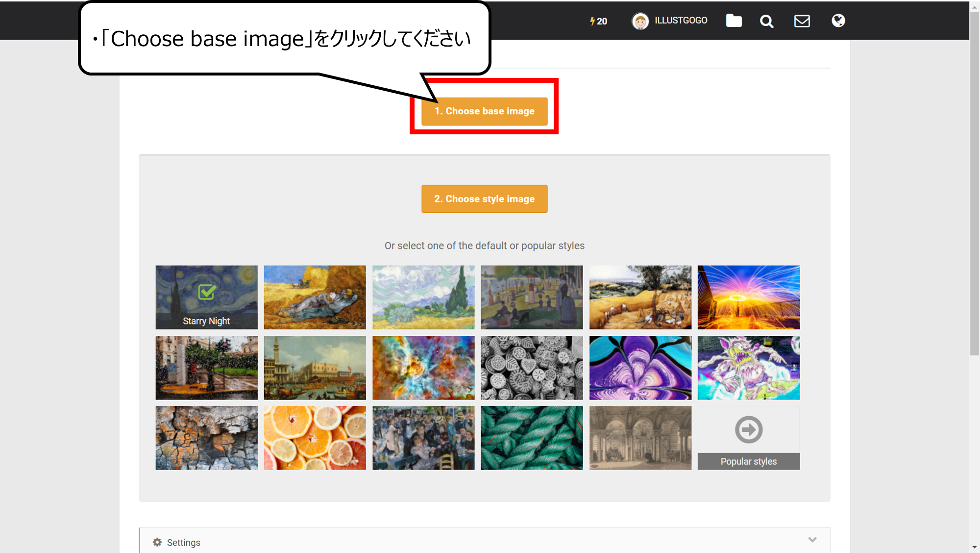The width and height of the screenshot is (980, 553).
Task: Open the messages envelope icon
Action: coord(802,21)
